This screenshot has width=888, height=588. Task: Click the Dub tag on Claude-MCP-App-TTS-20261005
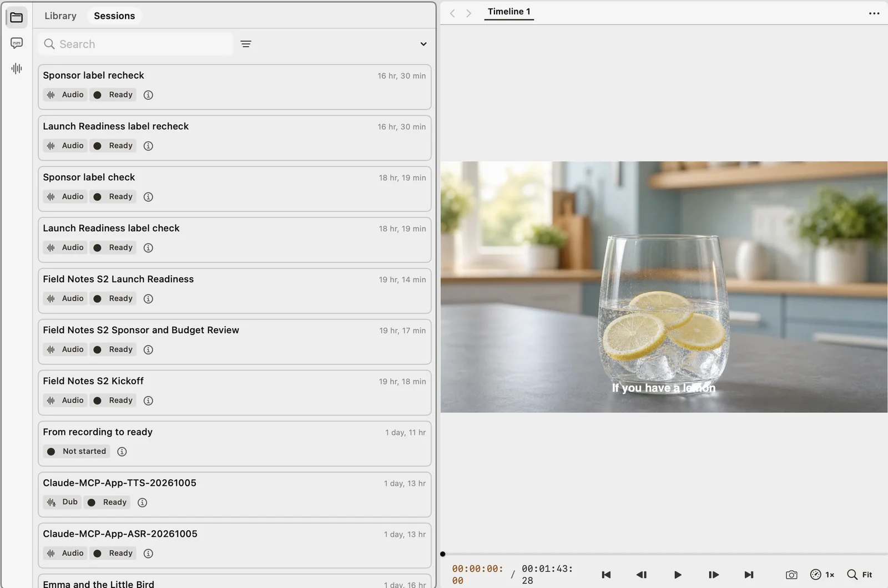point(62,502)
